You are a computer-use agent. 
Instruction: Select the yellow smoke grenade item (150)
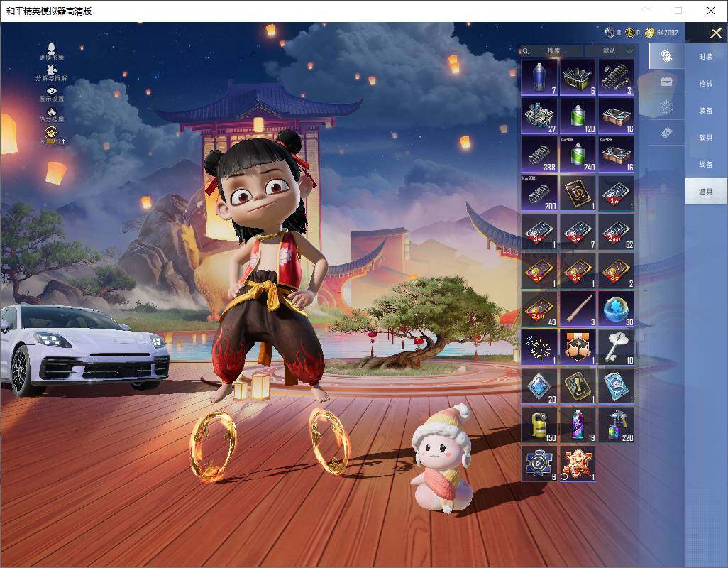pyautogui.click(x=539, y=425)
